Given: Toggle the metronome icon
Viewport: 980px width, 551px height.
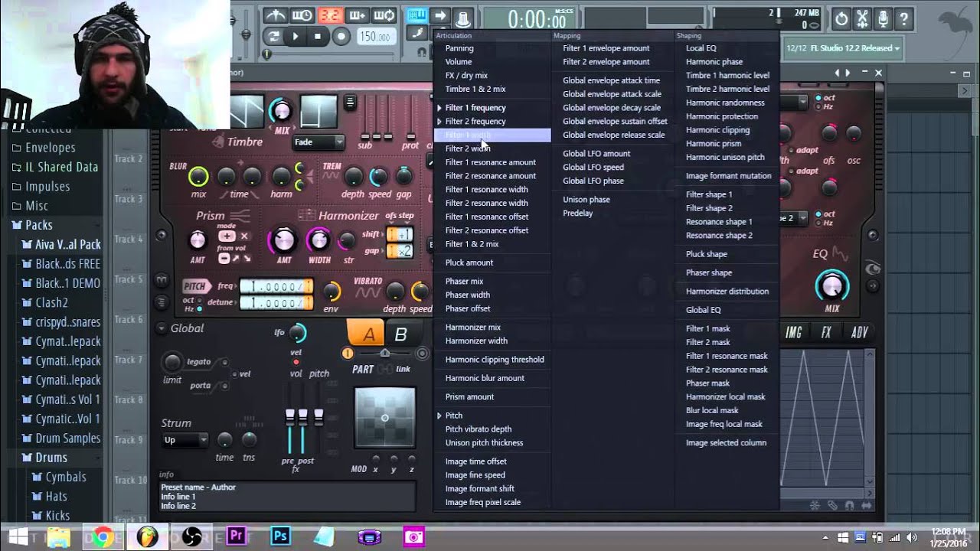Looking at the screenshot, I should click(x=275, y=15).
